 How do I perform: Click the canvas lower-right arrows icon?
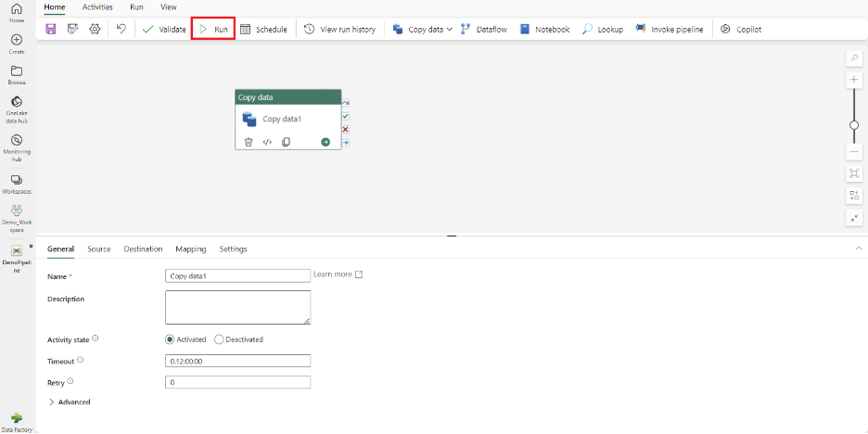854,218
